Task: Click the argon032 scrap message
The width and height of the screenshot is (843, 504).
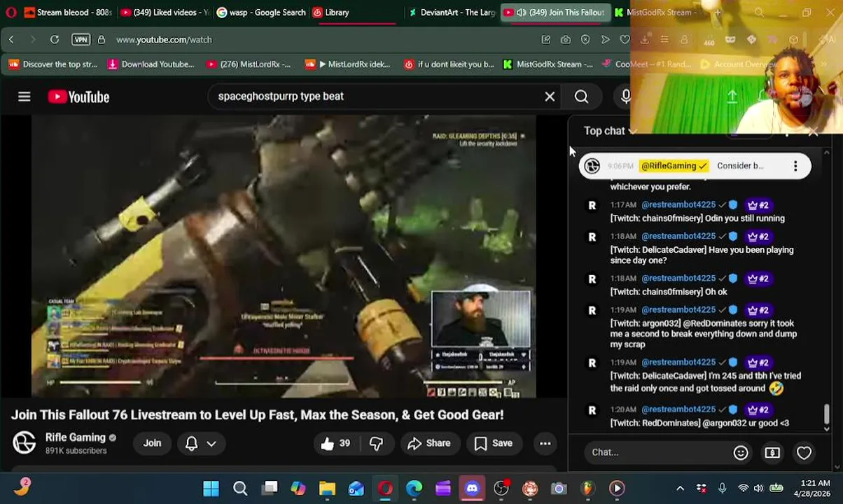Action: (x=704, y=334)
